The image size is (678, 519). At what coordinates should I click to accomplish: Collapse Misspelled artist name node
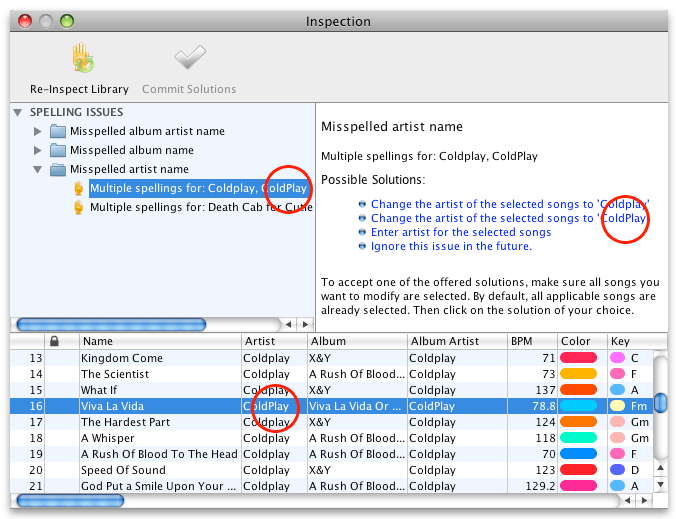(x=38, y=169)
